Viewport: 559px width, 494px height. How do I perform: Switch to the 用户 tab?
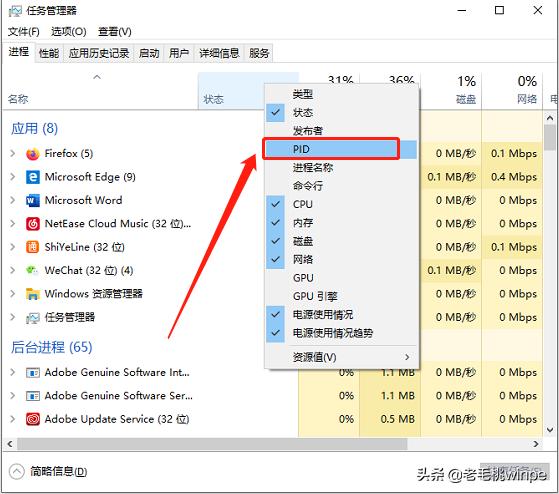coord(179,53)
